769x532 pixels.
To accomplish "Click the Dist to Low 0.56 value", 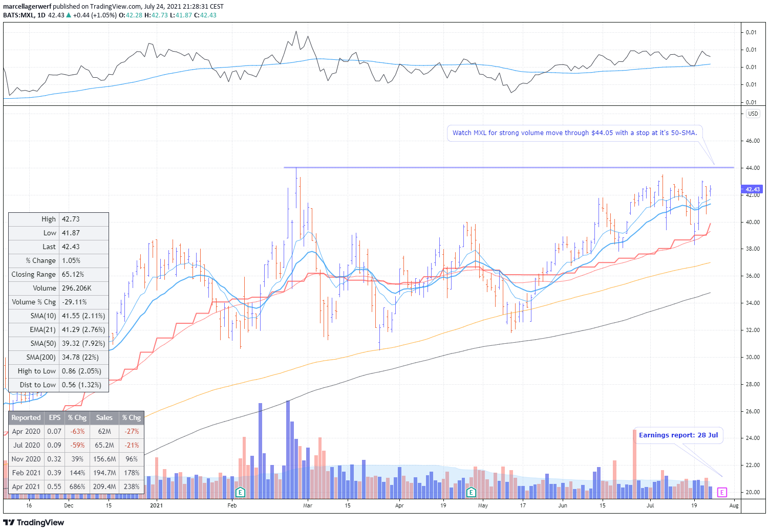I will click(81, 385).
